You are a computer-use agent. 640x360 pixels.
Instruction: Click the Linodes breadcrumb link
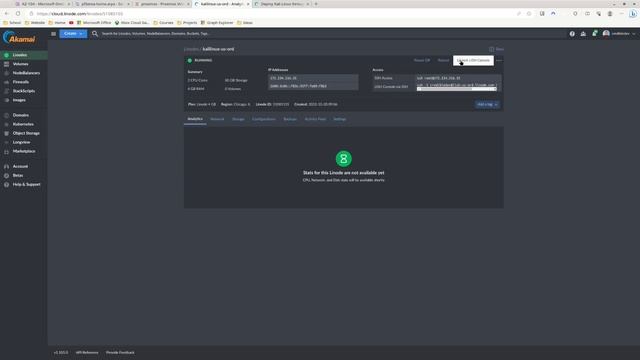[x=191, y=49]
